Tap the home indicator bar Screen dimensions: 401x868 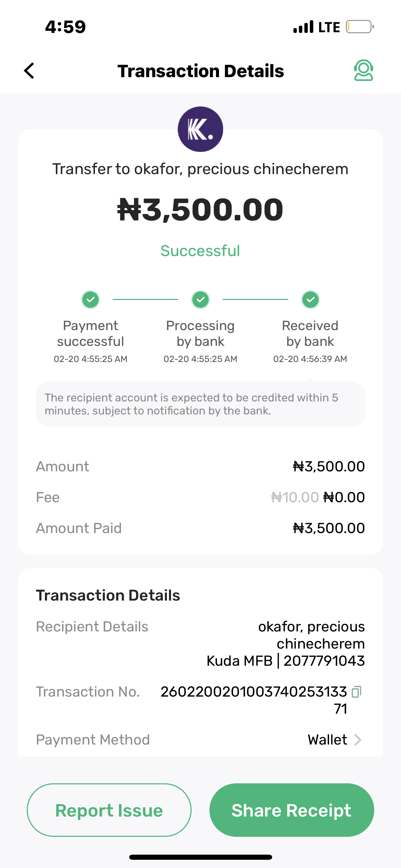point(200,857)
